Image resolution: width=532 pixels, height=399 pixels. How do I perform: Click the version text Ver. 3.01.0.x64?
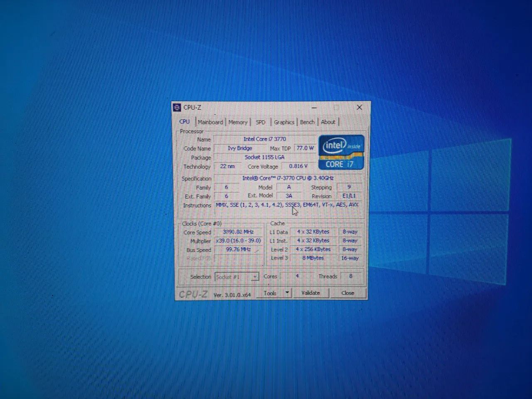[x=232, y=295]
